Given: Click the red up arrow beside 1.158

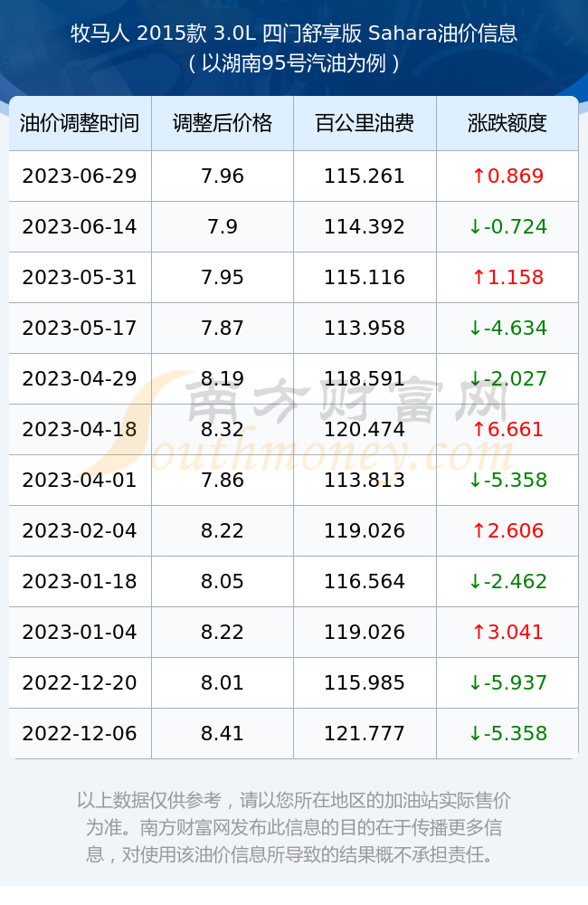Looking at the screenshot, I should click(479, 278).
